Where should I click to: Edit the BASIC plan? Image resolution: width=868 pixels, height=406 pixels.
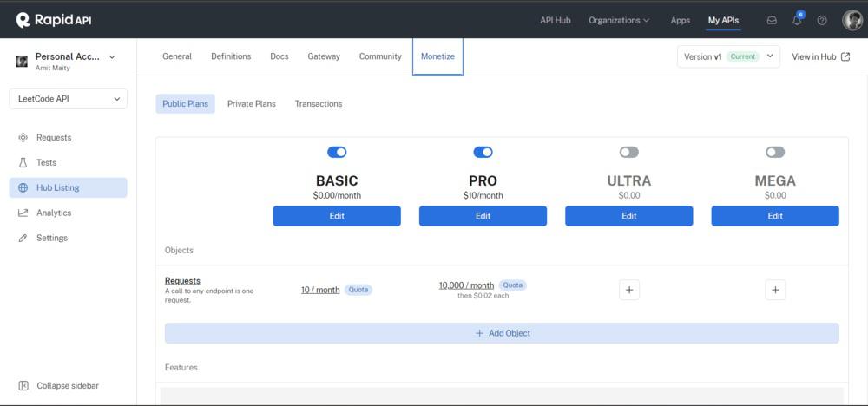pos(337,216)
